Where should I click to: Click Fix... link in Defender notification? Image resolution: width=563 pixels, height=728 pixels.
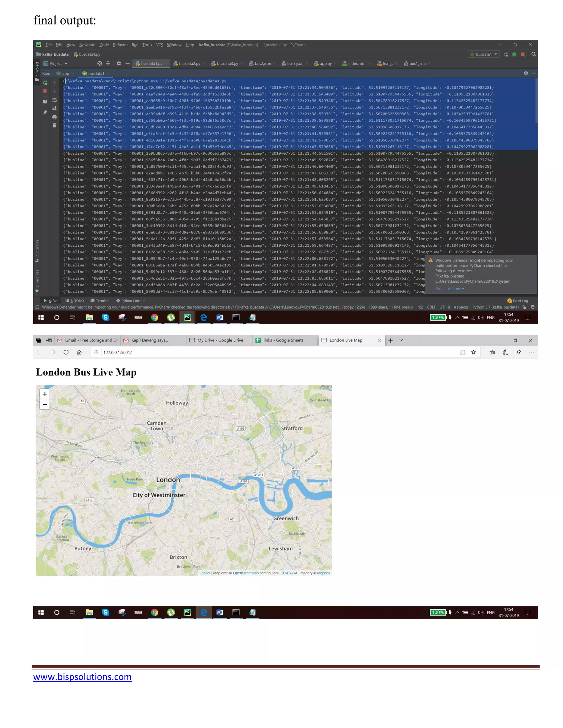(438, 289)
